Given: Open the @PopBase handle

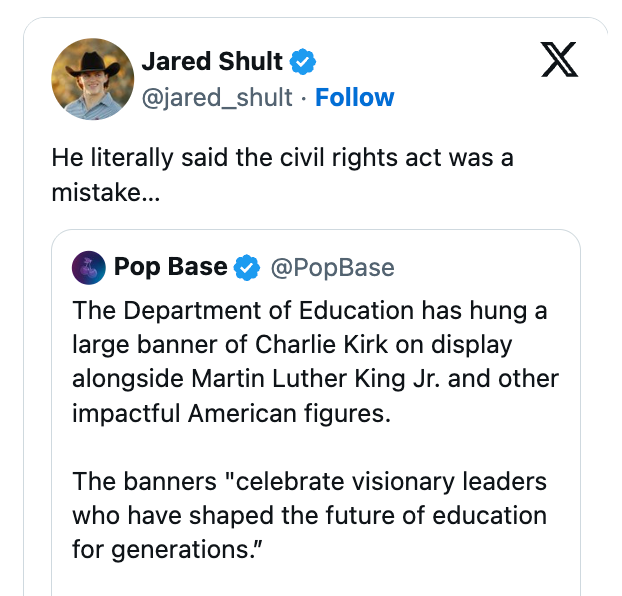Looking at the screenshot, I should pyautogui.click(x=332, y=267).
